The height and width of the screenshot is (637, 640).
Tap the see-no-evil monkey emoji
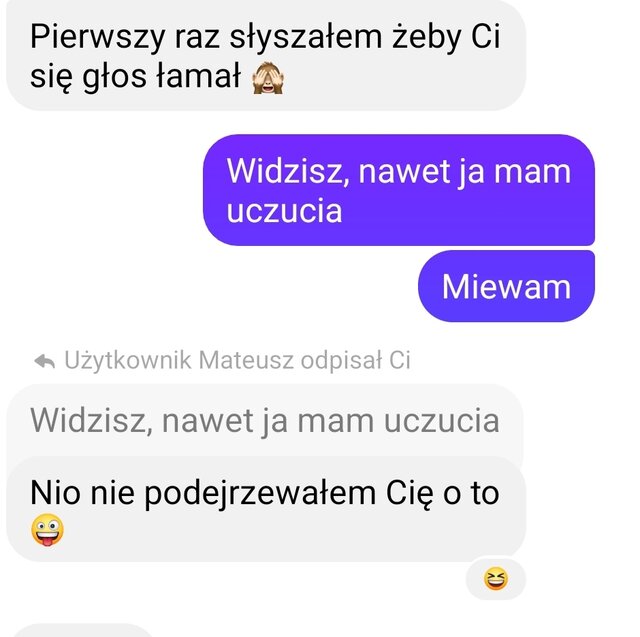(268, 78)
